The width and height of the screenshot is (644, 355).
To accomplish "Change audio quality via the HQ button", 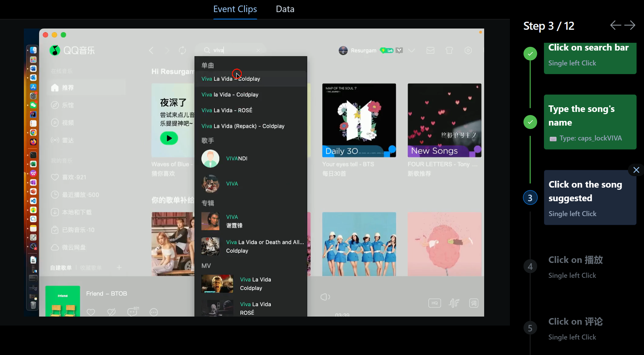I will pyautogui.click(x=435, y=303).
